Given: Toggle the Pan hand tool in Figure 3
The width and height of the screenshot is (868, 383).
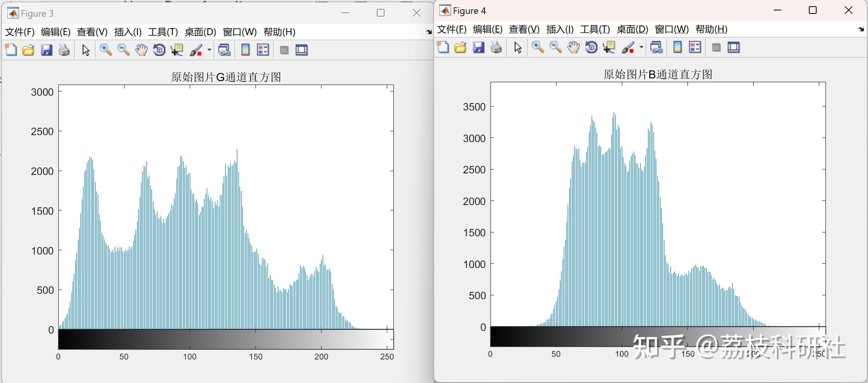Looking at the screenshot, I should [x=141, y=50].
